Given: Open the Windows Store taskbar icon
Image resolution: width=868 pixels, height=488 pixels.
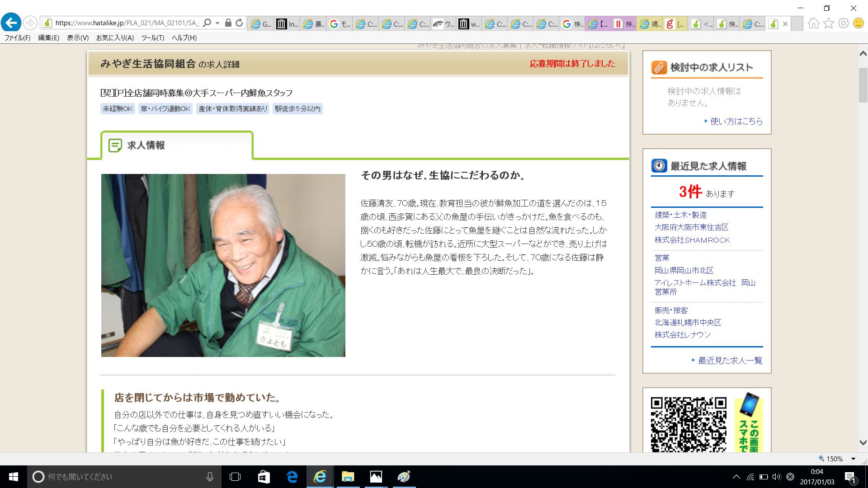Looking at the screenshot, I should (x=264, y=477).
